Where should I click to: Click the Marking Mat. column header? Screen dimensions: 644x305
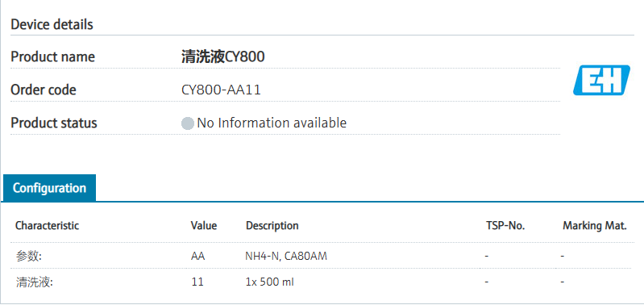594,225
